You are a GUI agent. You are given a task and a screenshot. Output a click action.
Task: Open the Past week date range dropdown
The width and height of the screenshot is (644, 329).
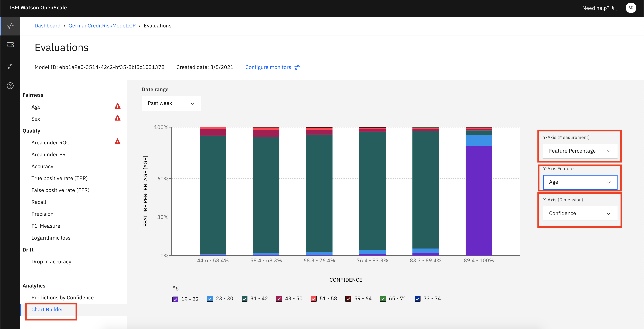171,103
